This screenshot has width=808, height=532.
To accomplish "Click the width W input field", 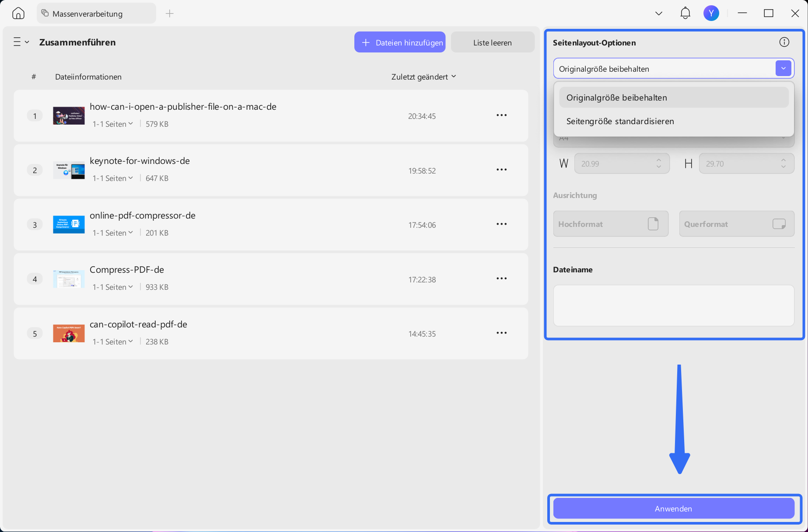I will 622,163.
